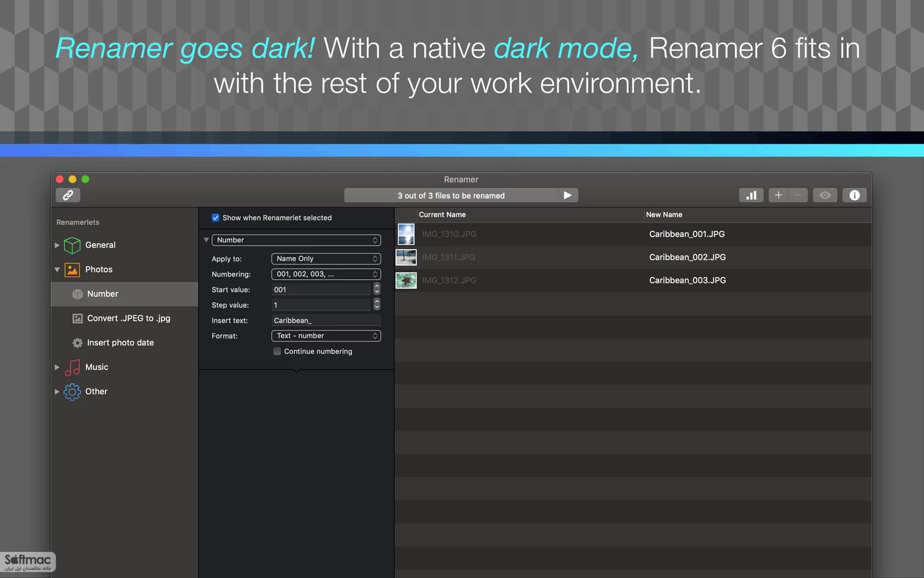Toggle preview with the eye icon
924x578 pixels.
point(825,195)
